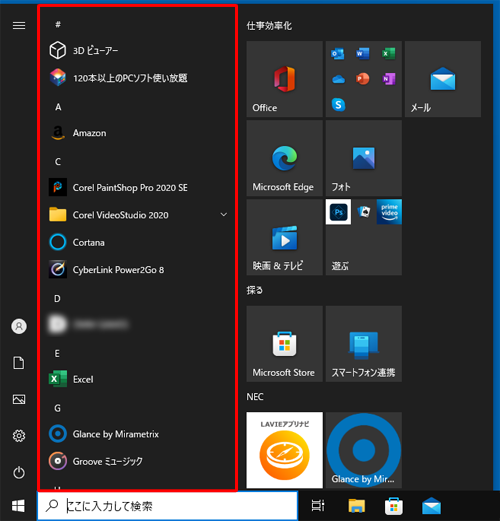The width and height of the screenshot is (500, 521).
Task: Focus the ここに入力して検索 search box
Action: point(168,506)
